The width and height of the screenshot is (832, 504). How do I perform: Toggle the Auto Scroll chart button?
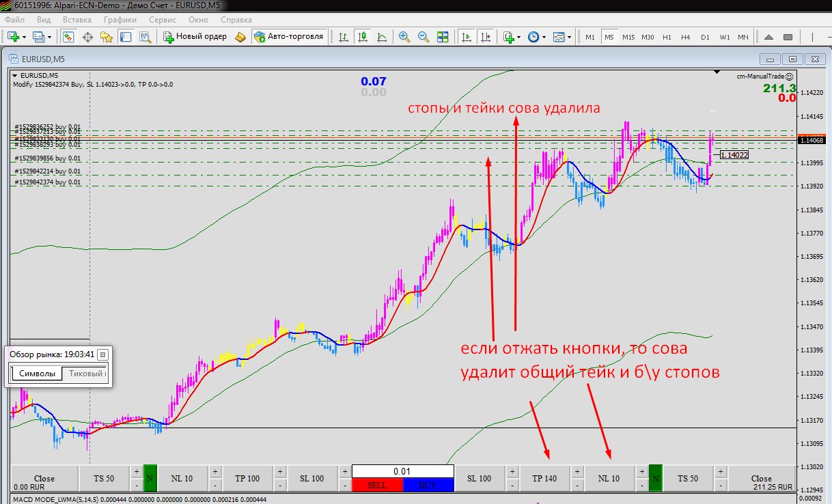point(467,36)
